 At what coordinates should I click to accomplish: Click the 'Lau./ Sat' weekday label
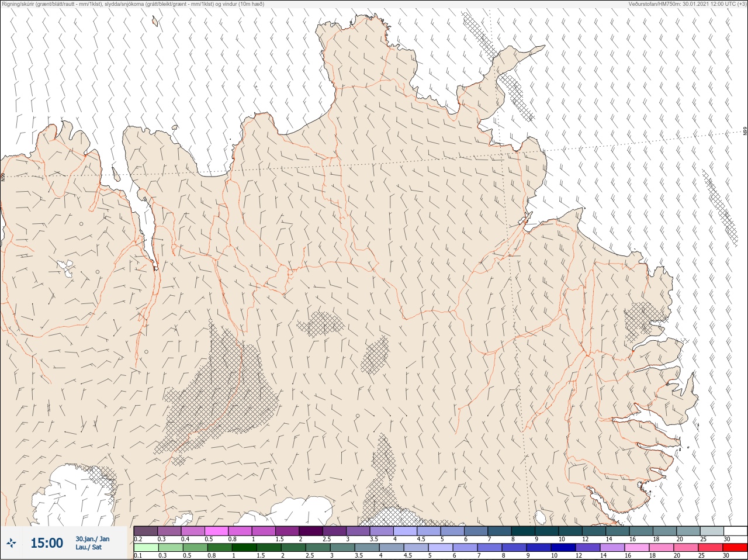[89, 548]
